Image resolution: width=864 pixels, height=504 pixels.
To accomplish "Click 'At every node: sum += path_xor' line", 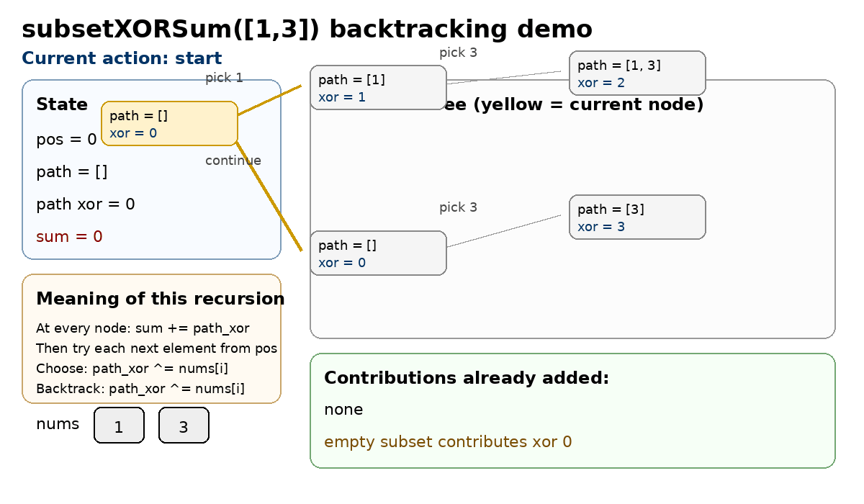I will tap(143, 329).
